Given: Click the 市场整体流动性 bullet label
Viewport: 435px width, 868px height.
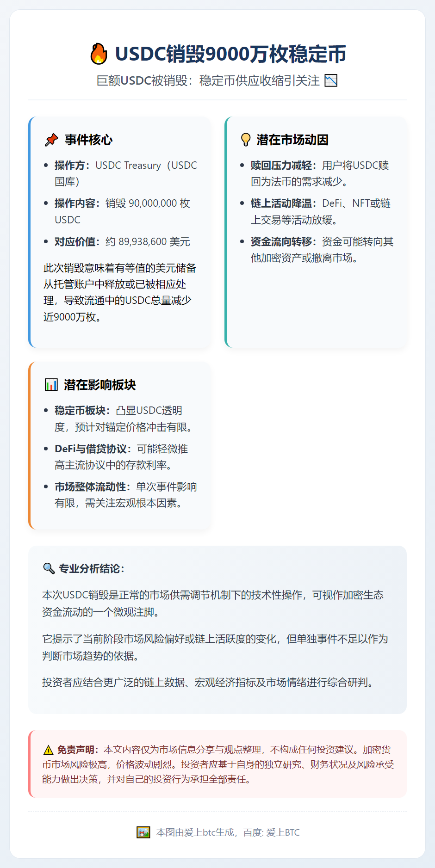Looking at the screenshot, I should [93, 487].
